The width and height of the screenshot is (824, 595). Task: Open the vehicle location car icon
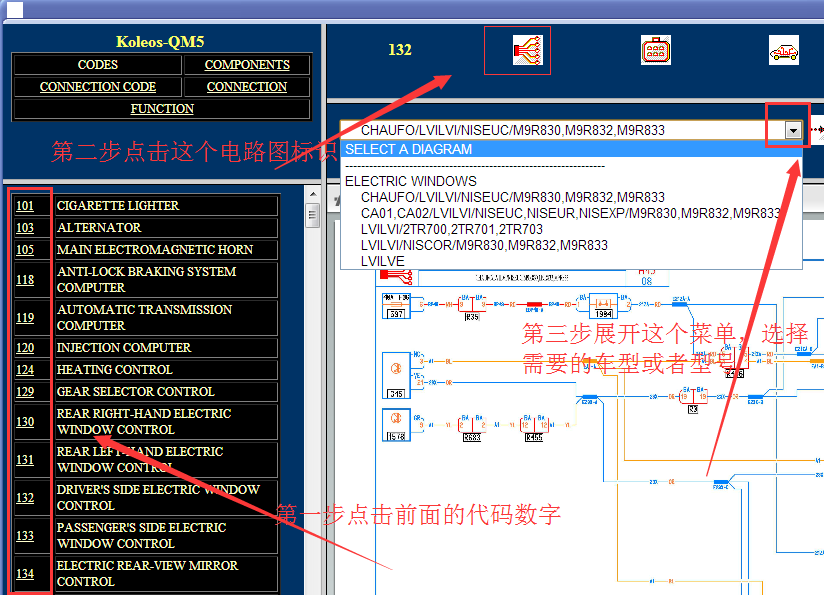click(x=784, y=50)
